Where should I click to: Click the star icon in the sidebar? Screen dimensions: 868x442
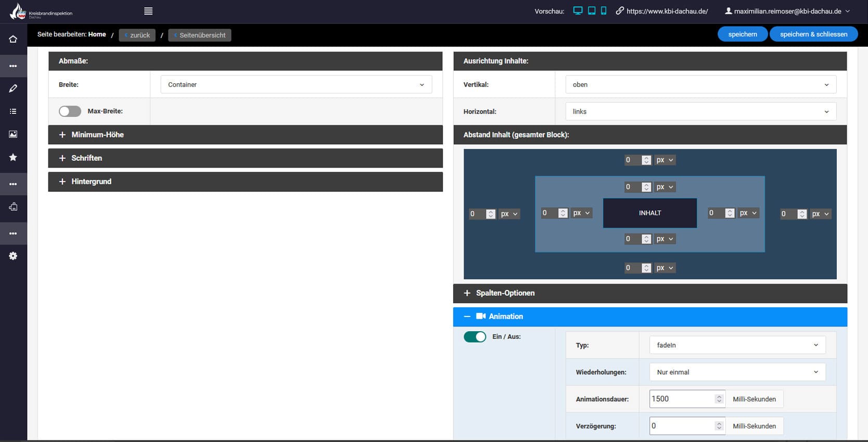pos(13,157)
